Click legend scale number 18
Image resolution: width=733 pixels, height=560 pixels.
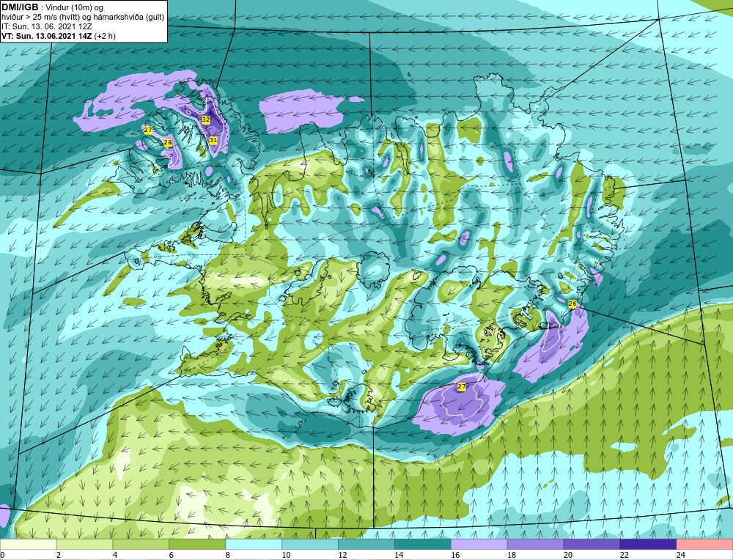click(512, 556)
